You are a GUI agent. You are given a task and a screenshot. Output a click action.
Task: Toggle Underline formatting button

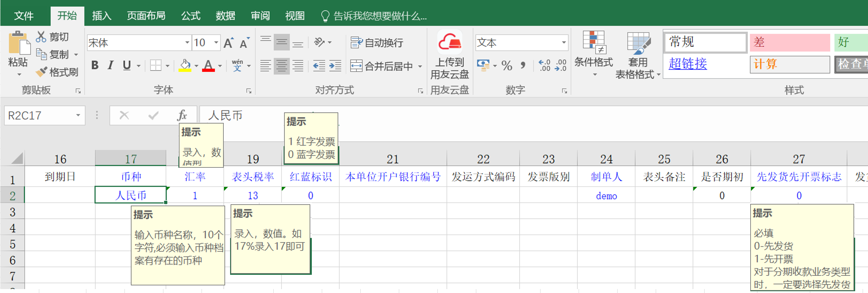[x=127, y=65]
